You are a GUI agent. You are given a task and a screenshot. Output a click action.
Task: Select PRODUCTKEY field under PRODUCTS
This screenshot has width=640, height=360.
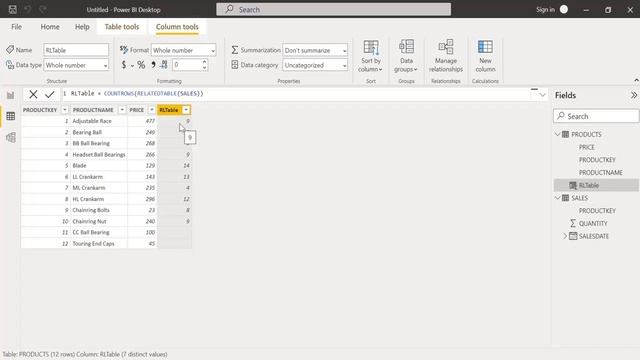pyautogui.click(x=597, y=160)
